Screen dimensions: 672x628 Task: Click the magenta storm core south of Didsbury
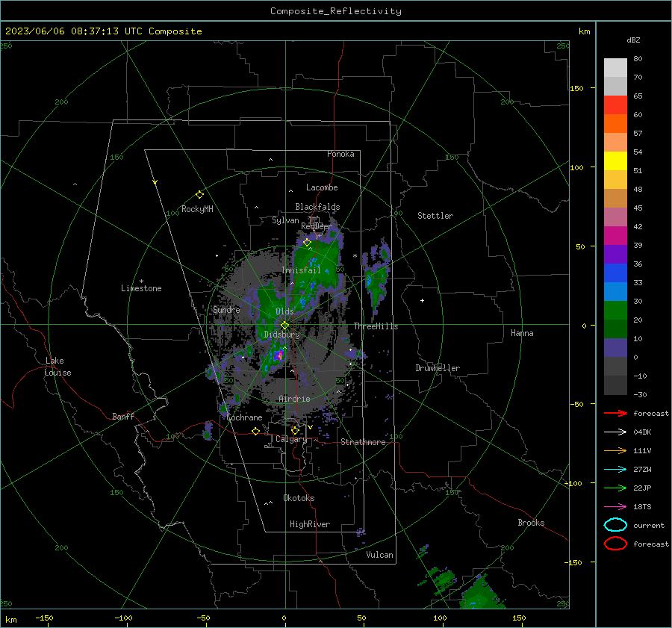pos(279,355)
